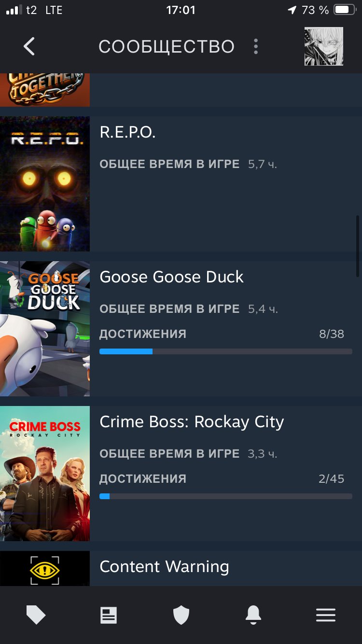Open the Content Warning eye thumbnail

[x=45, y=569]
